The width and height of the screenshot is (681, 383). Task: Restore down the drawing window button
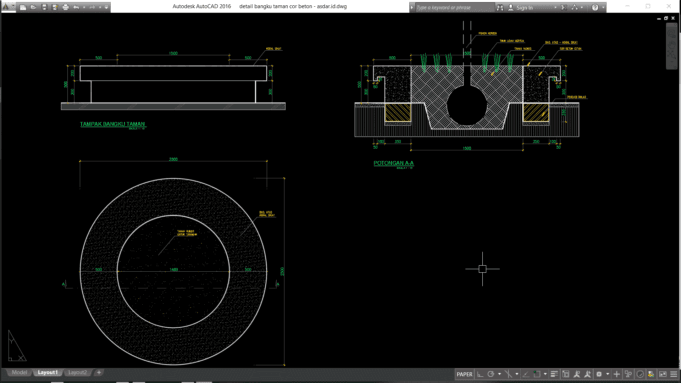[x=666, y=18]
